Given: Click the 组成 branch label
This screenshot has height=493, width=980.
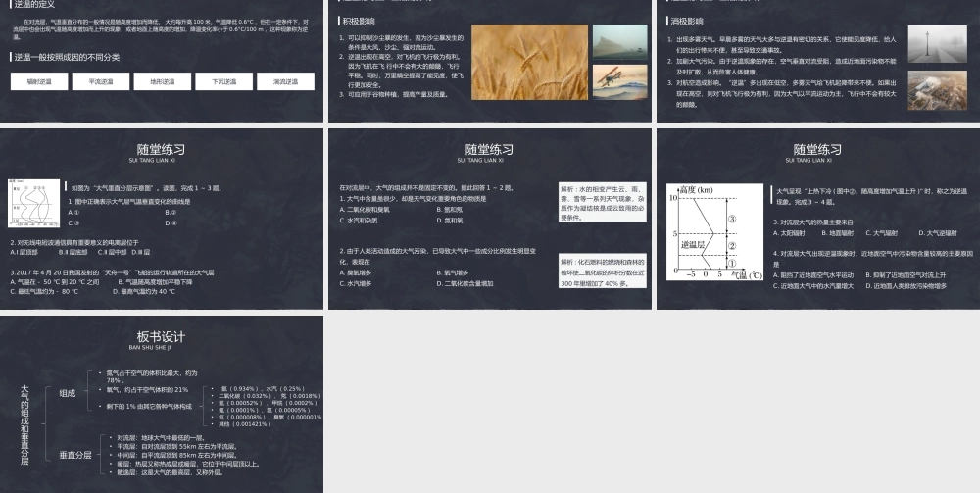Looking at the screenshot, I should click(68, 393).
